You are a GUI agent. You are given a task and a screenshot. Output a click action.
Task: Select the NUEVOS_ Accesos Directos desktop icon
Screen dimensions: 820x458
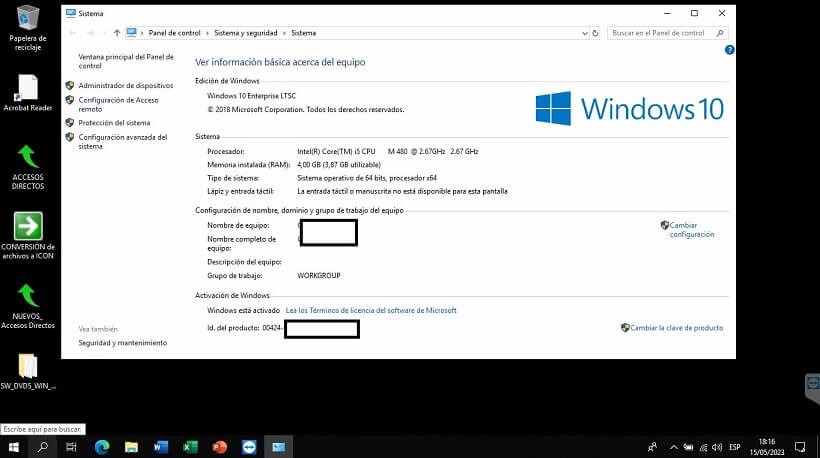tap(28, 306)
